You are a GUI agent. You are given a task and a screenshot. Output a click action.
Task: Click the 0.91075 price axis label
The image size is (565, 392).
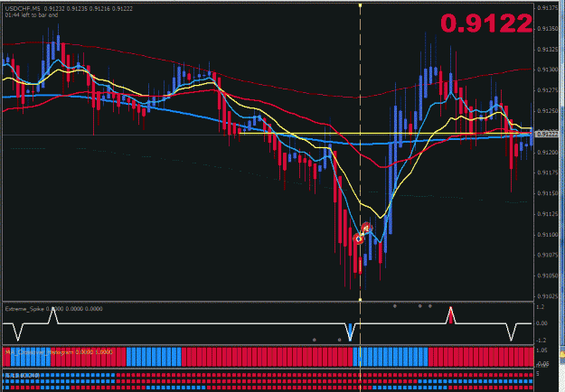tap(547, 256)
